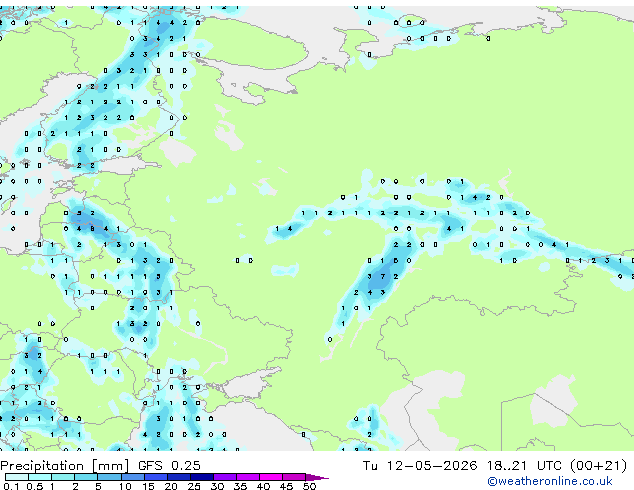This screenshot has height=490, width=634.
Task: Click legend value "20"
Action: point(171,486)
